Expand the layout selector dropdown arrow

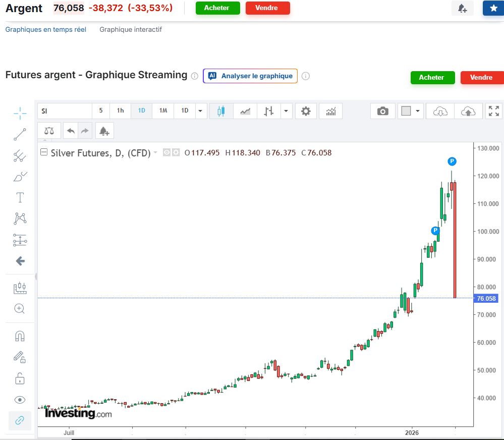tap(418, 111)
